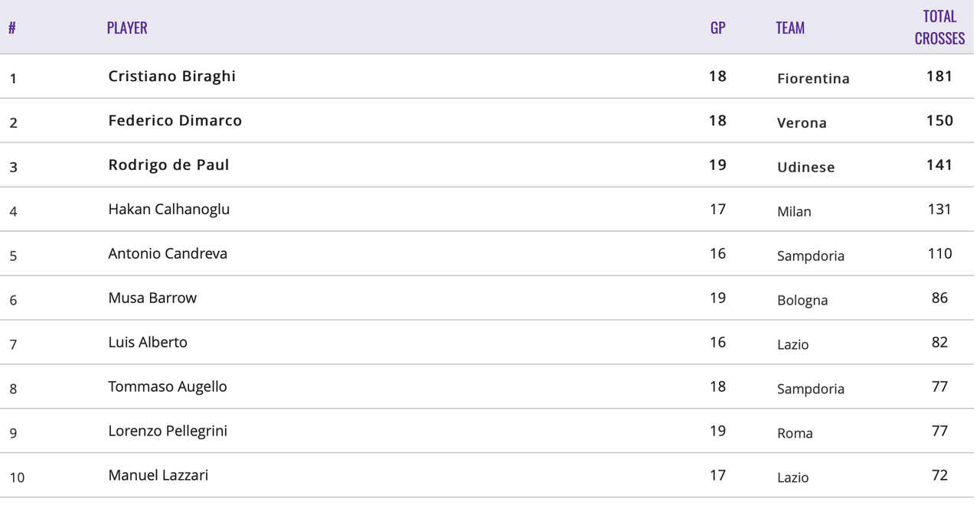This screenshot has width=980, height=515.
Task: Open Lorenzo Pellegrini's profile
Action: tap(168, 431)
